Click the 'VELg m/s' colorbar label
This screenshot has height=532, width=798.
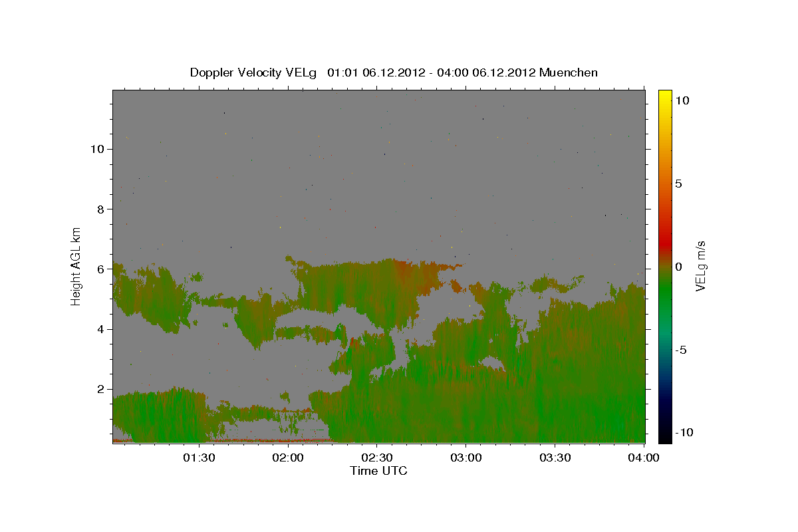point(700,266)
